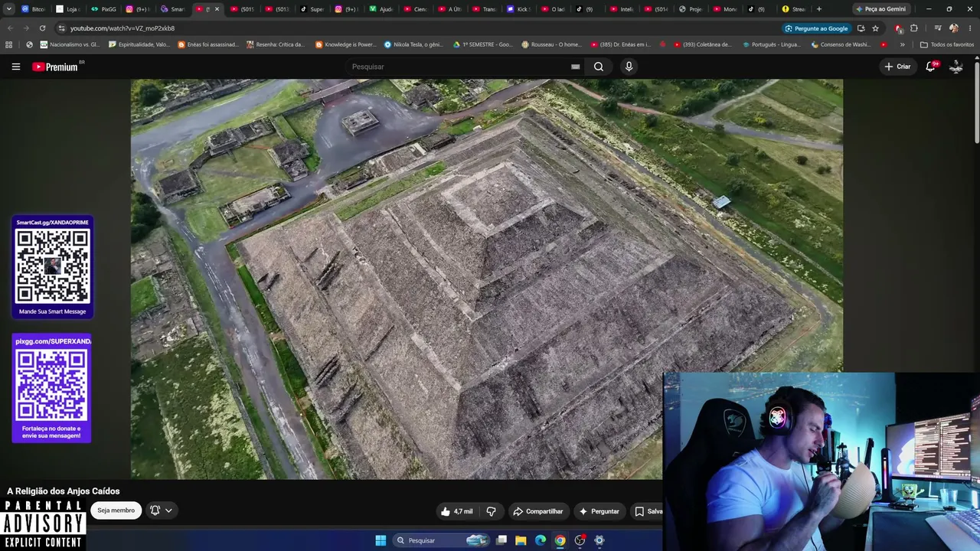The height and width of the screenshot is (551, 980).
Task: Open the on-screen keyboard in search box
Action: pos(576,67)
